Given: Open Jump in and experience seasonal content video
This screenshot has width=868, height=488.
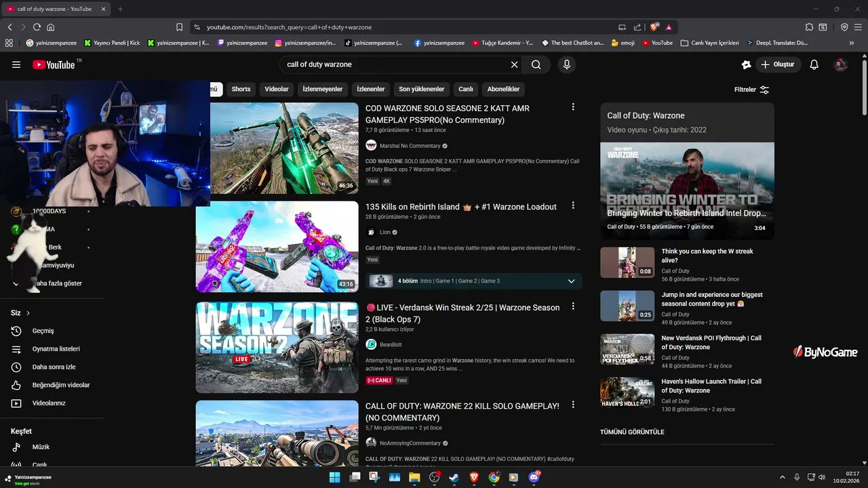Looking at the screenshot, I should [x=712, y=299].
